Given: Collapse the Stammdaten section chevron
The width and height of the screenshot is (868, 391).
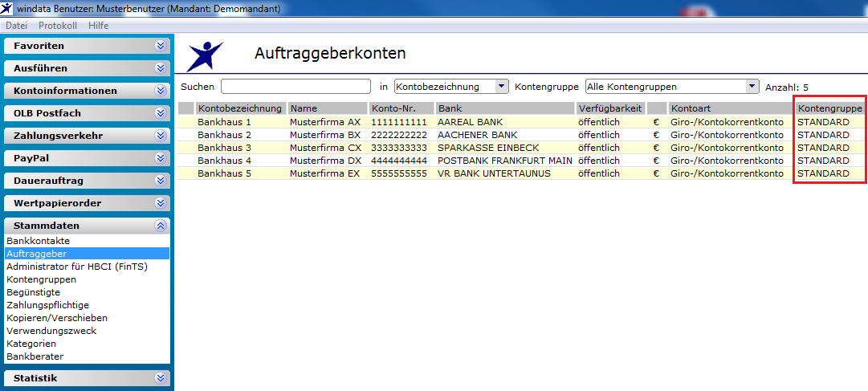Looking at the screenshot, I should pyautogui.click(x=161, y=226).
